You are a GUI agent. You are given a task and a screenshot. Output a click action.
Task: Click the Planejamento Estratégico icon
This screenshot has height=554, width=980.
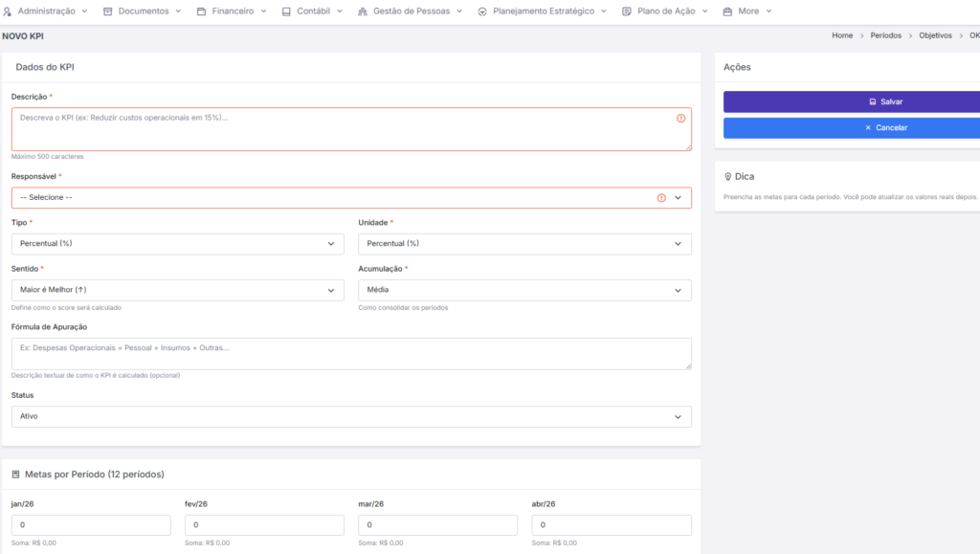click(x=482, y=11)
